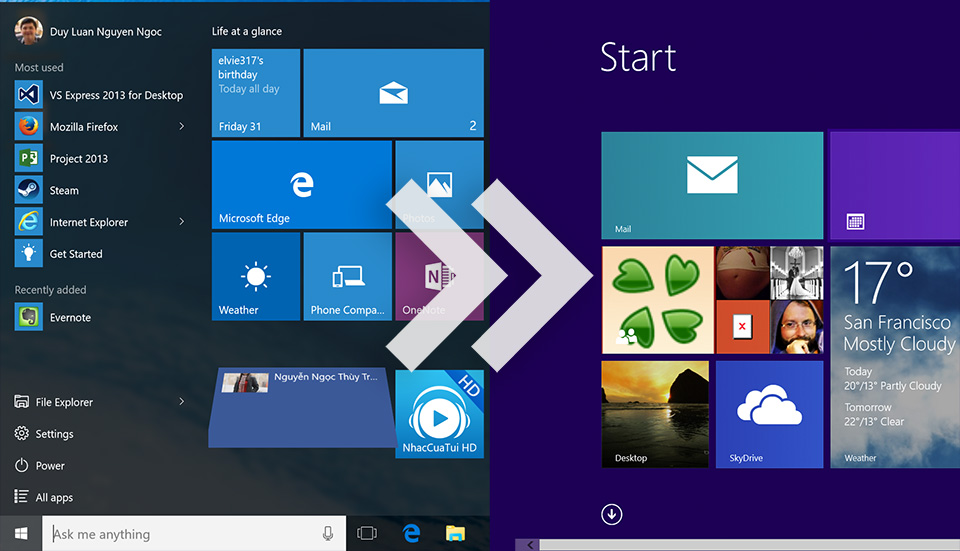Launch Mozilla Firefox from Most used

84,127
